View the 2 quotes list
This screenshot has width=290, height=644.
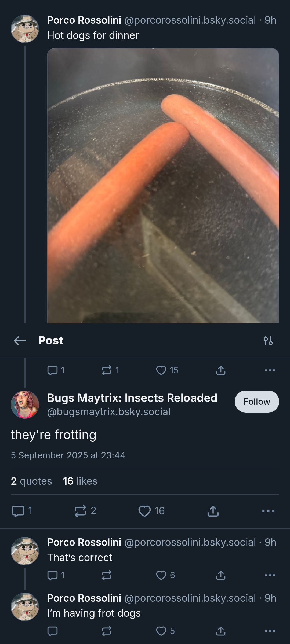pyautogui.click(x=31, y=481)
